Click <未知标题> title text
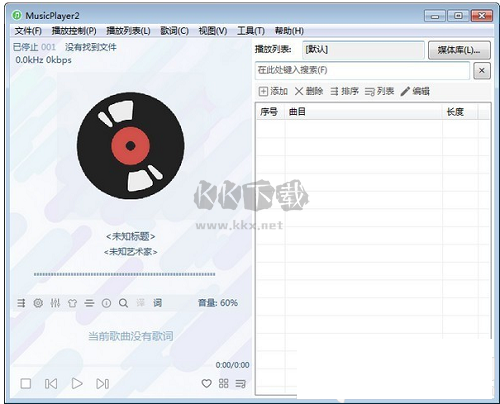 pos(130,236)
